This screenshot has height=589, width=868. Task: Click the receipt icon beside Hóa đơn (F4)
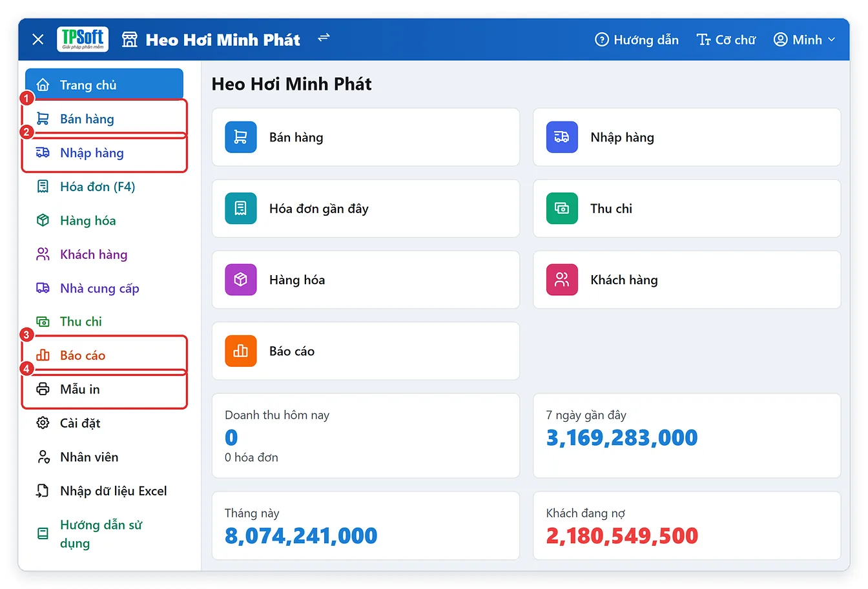click(43, 187)
